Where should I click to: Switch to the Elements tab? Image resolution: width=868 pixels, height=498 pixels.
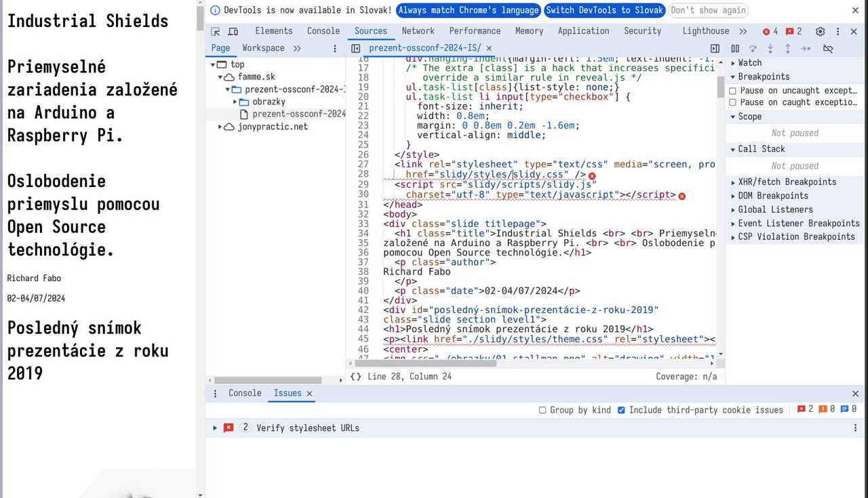point(274,31)
